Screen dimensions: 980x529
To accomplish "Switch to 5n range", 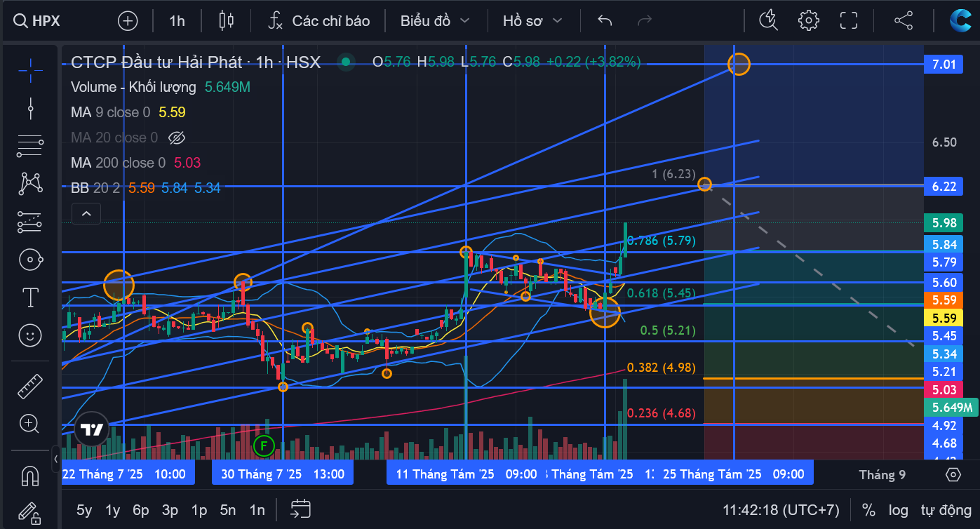I will (x=227, y=510).
